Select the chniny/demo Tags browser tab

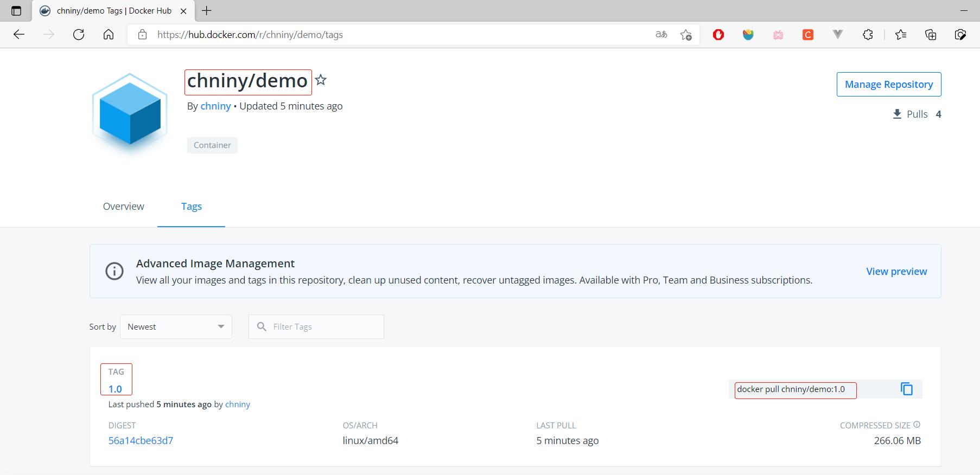click(113, 11)
